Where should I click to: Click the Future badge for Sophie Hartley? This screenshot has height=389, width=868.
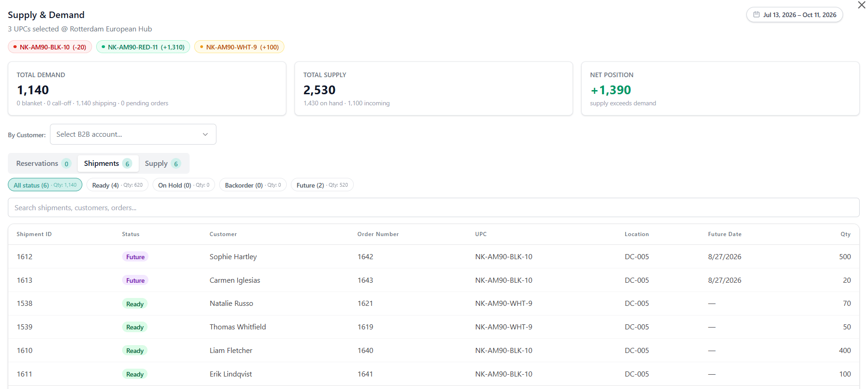pos(135,257)
